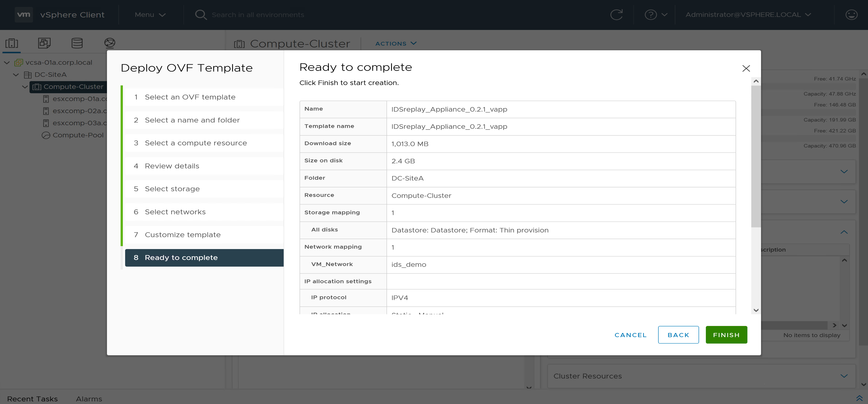868x404 pixels.
Task: Open the ACTIONS dropdown menu
Action: pyautogui.click(x=396, y=43)
